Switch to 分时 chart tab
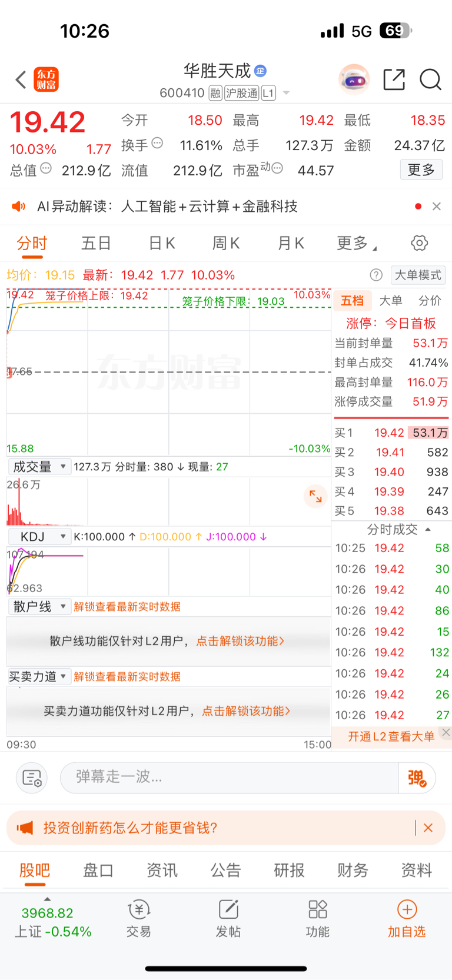The width and height of the screenshot is (452, 980). coord(32,243)
